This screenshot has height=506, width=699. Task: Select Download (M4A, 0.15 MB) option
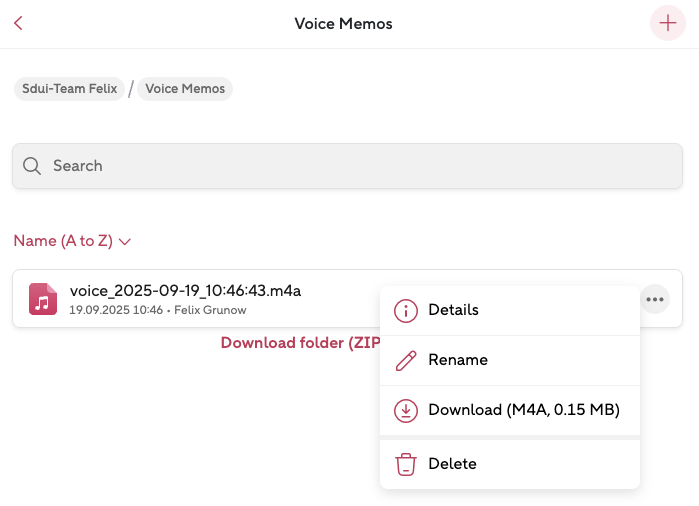point(524,410)
